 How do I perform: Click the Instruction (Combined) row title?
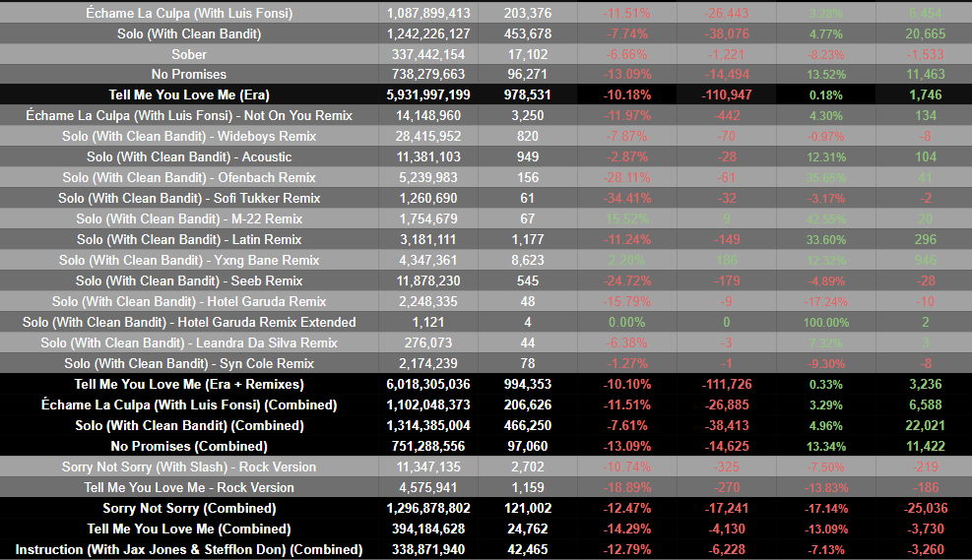click(189, 549)
